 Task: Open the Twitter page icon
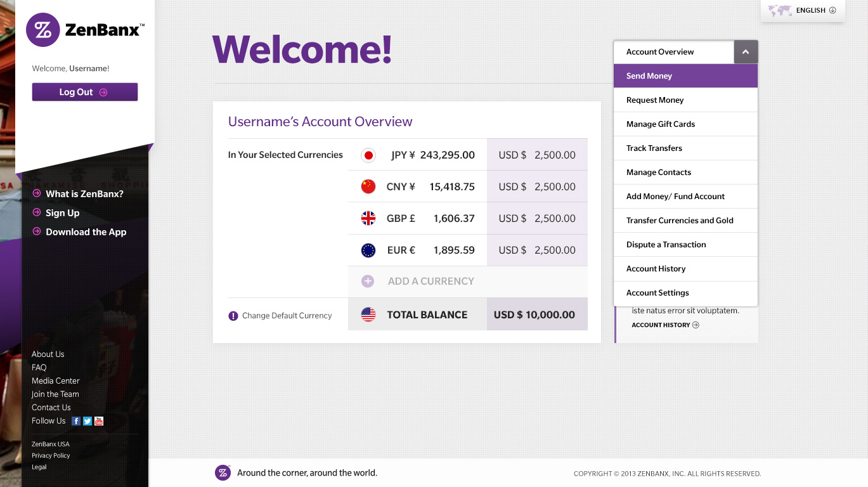click(x=87, y=421)
